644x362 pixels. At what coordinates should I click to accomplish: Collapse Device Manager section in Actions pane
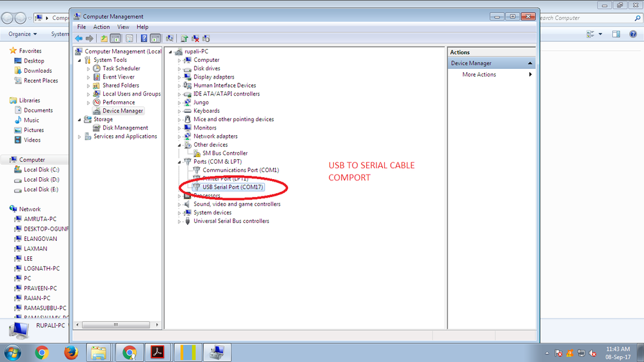(x=530, y=63)
